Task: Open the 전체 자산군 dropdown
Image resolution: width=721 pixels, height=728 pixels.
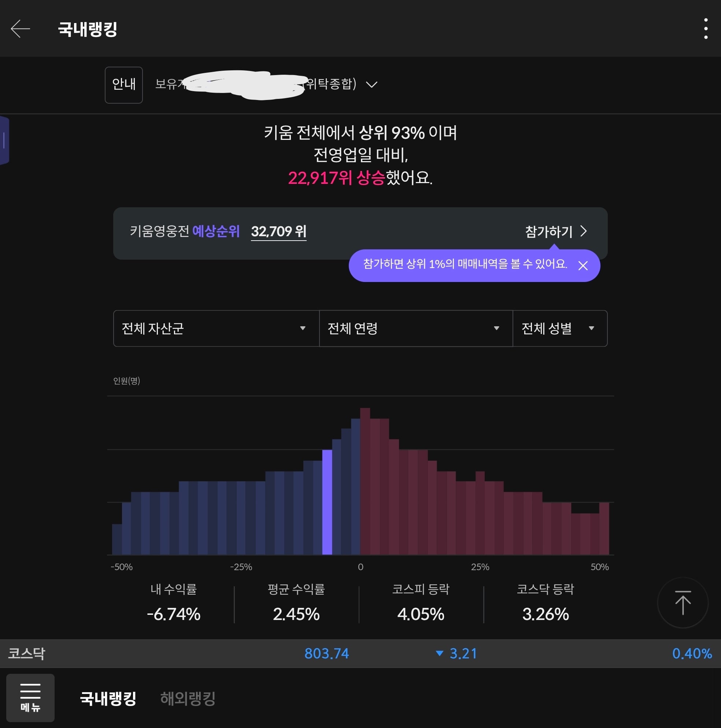Action: tap(217, 328)
